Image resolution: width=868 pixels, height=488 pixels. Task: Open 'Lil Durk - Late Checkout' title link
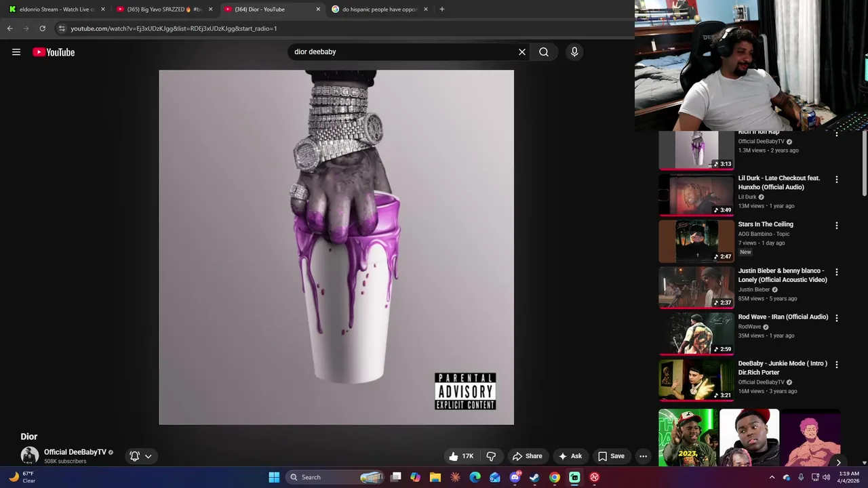tap(779, 182)
